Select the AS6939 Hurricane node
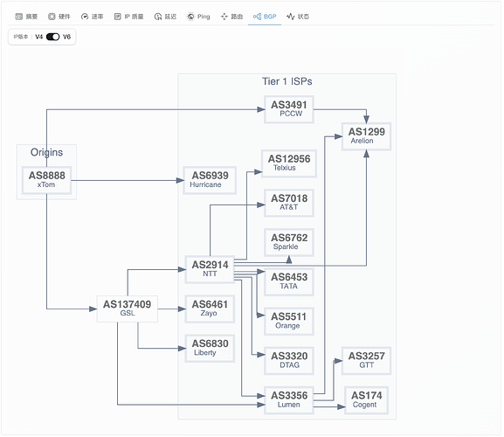504x437 pixels. [x=210, y=180]
